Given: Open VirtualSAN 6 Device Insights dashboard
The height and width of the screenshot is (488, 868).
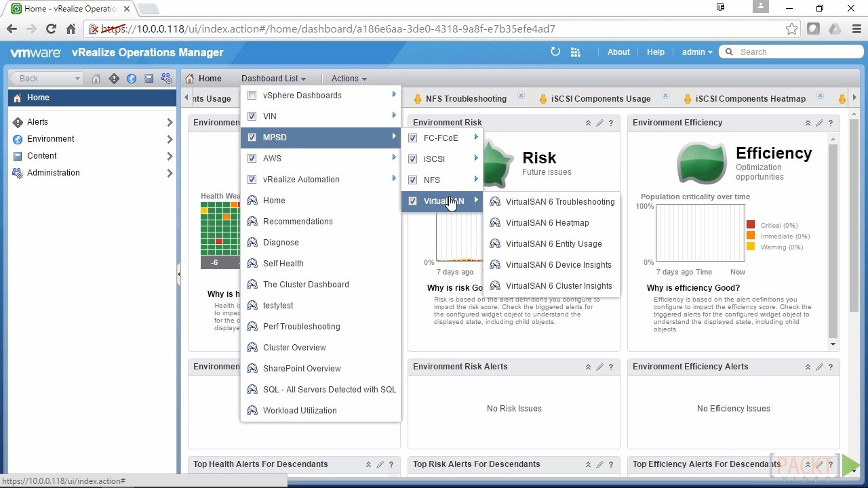Looking at the screenshot, I should (x=551, y=265).
